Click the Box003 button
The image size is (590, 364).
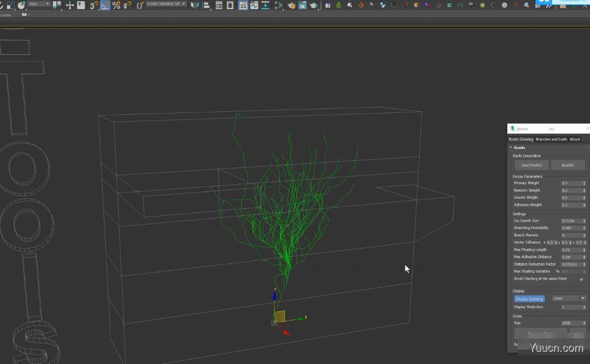[x=568, y=165]
